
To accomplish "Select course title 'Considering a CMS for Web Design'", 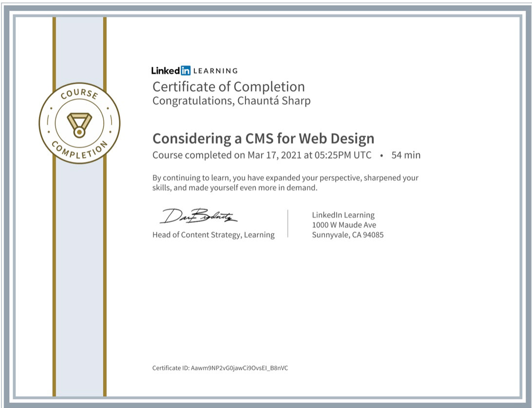I will (263, 139).
